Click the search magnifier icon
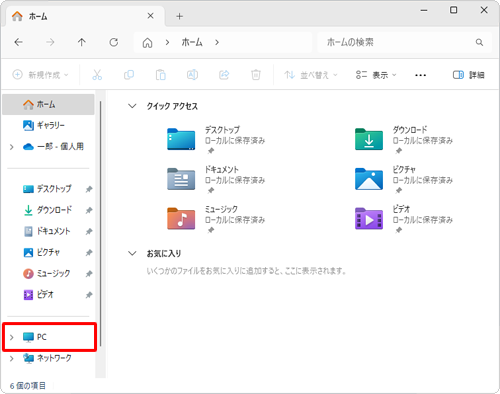Screen dimensions: 500x394 coord(479,42)
